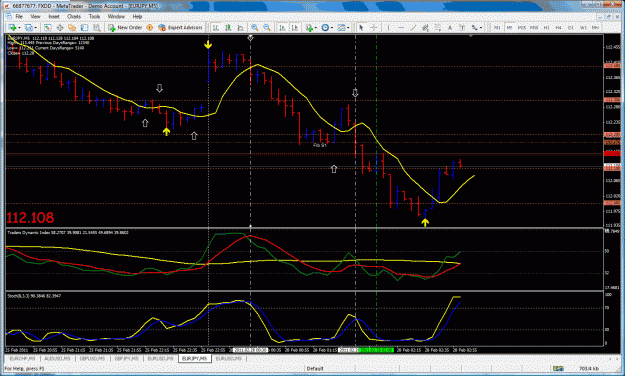Expand the Indicators dropdown arrow
Screen dimensions: 625x376
316,28
